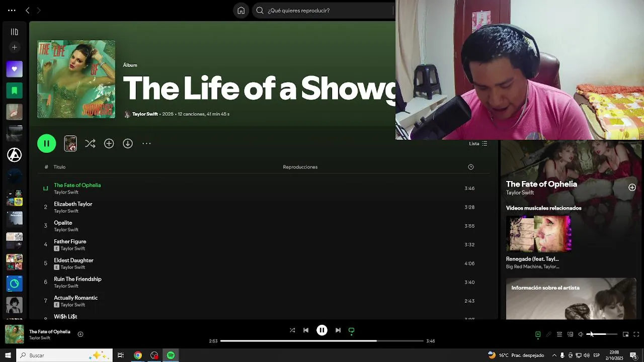
Task: Click the plus create playlist icon in sidebar
Action: click(x=14, y=47)
